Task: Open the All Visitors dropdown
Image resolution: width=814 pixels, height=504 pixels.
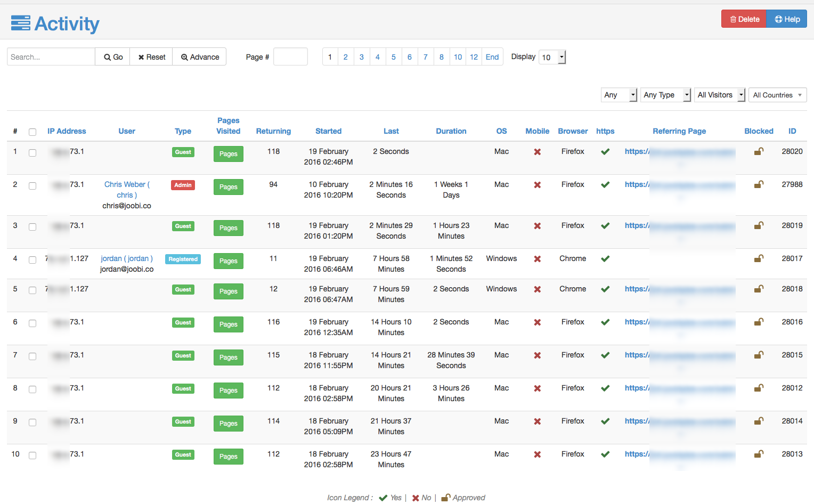Action: [x=720, y=95]
